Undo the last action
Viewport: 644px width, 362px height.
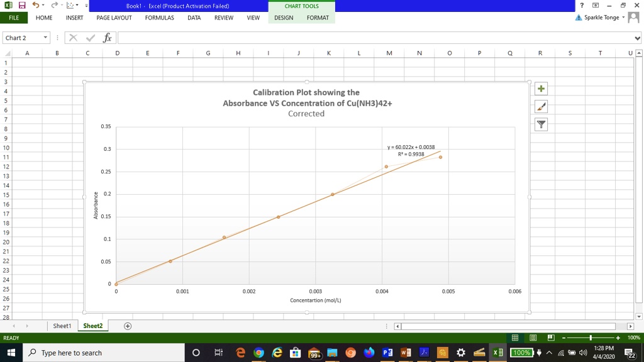pos(35,5)
